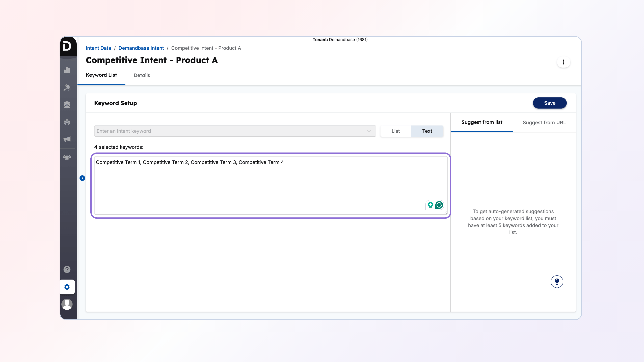The height and width of the screenshot is (362, 644).
Task: Expand the intent keyword dropdown arrow
Action: click(x=369, y=131)
